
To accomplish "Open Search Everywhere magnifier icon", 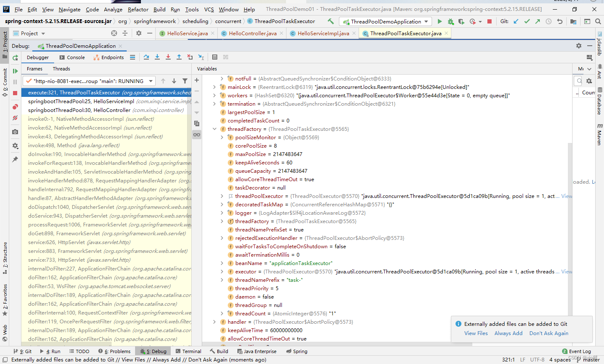I will (598, 21).
